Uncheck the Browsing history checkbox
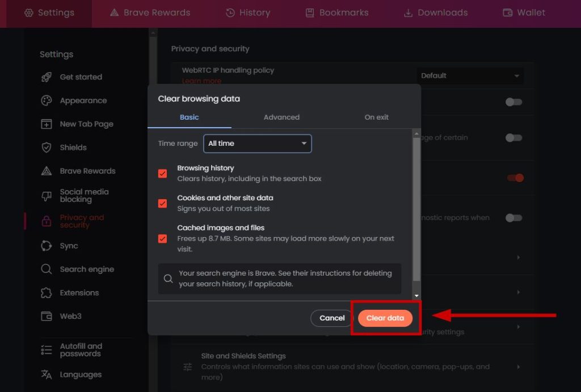 tap(163, 174)
